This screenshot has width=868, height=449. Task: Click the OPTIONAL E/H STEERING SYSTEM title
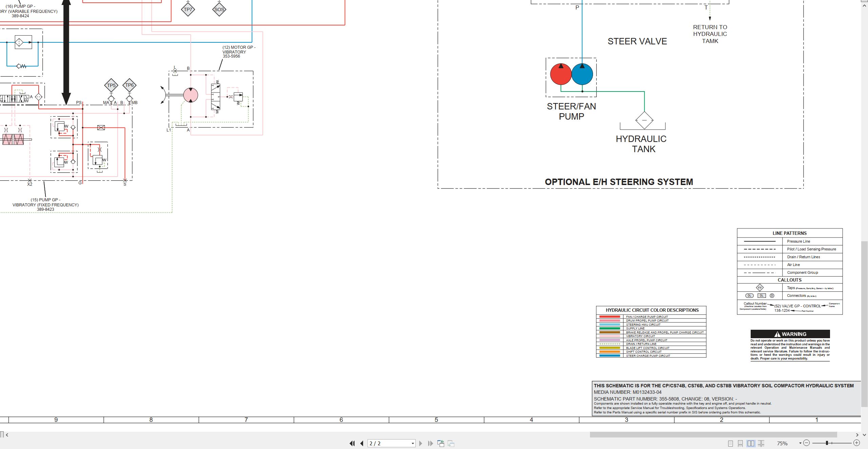[619, 182]
